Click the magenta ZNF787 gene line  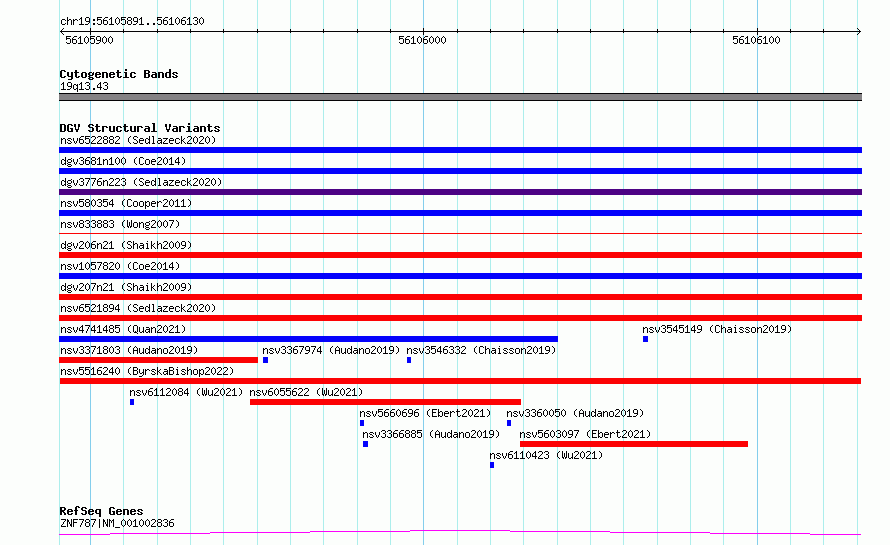pos(460,533)
